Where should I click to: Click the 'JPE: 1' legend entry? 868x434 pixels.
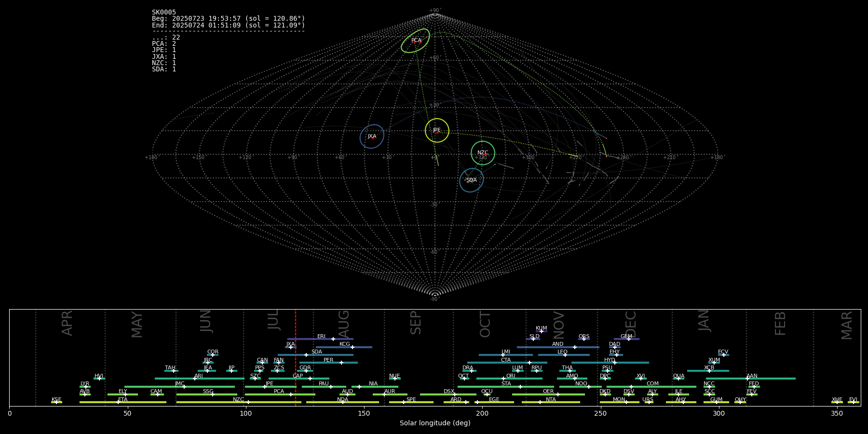[164, 50]
